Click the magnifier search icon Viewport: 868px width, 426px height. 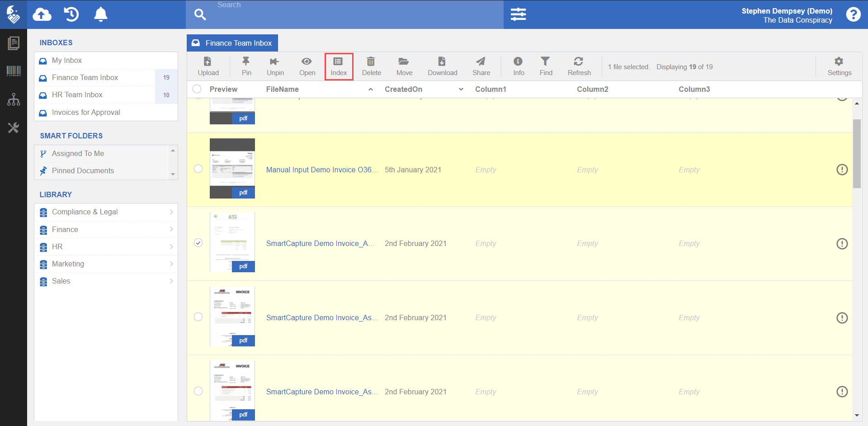(200, 14)
